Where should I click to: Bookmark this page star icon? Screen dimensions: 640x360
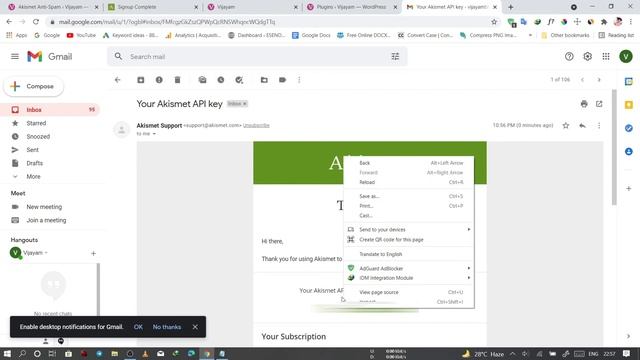pyautogui.click(x=494, y=22)
